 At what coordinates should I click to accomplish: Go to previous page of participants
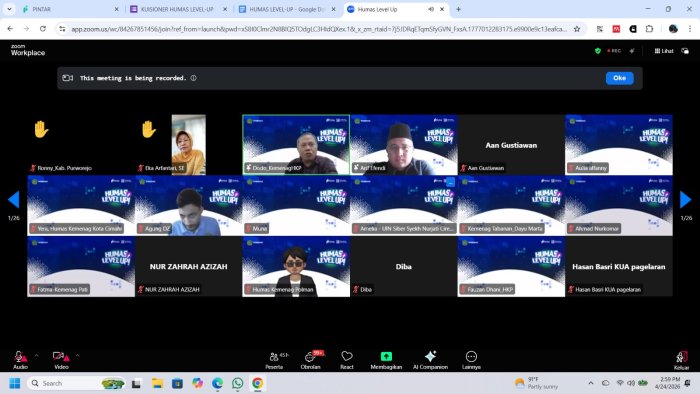14,199
